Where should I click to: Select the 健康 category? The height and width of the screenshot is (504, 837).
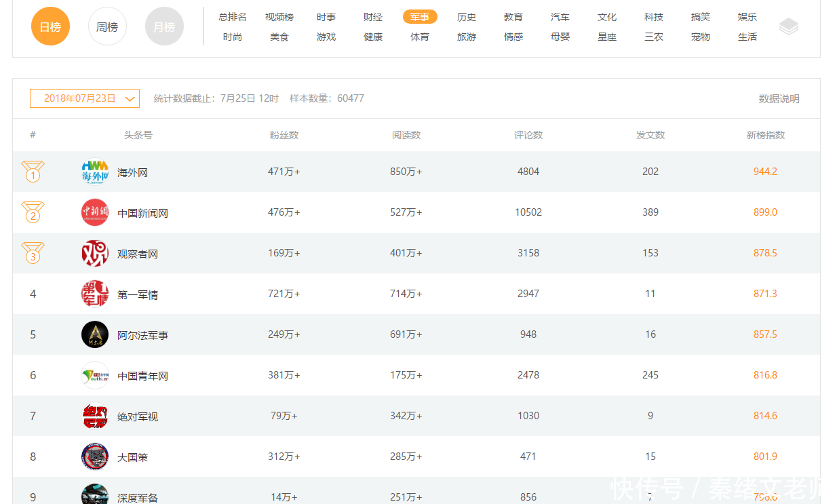coord(373,37)
